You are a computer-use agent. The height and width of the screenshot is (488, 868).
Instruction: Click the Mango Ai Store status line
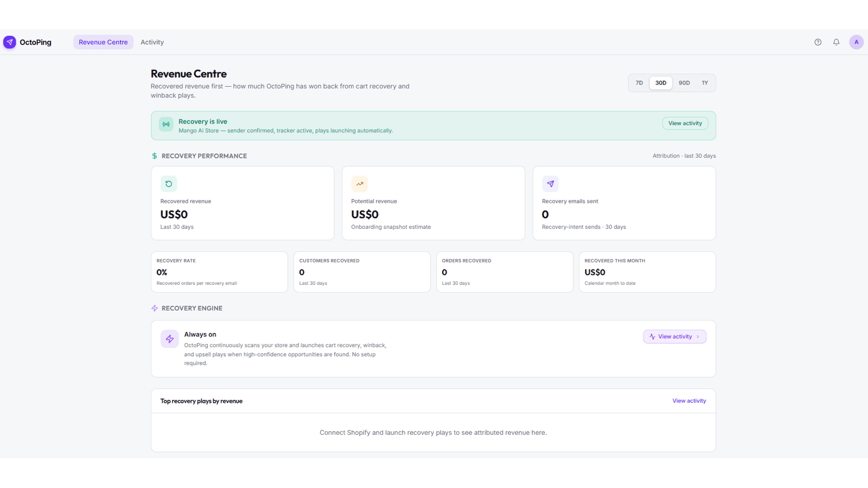(286, 131)
